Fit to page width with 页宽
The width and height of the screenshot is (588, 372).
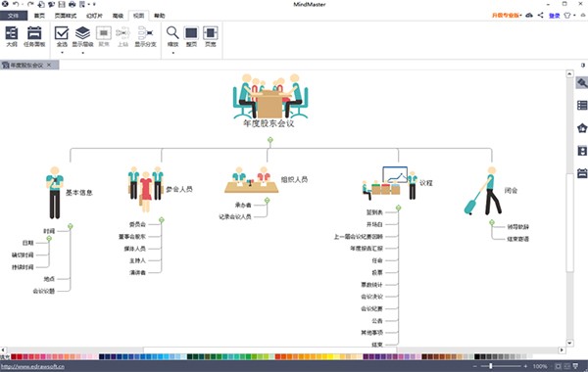click(x=211, y=37)
